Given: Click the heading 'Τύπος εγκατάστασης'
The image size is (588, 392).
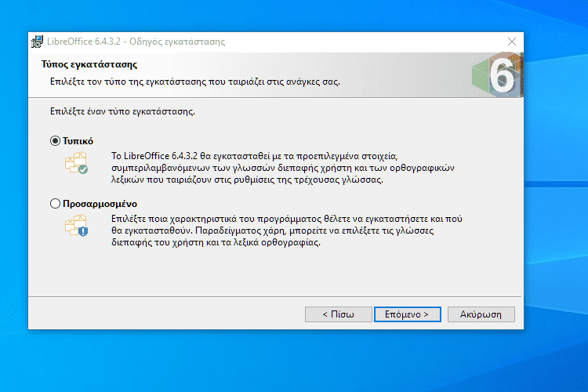Looking at the screenshot, I should (x=89, y=64).
